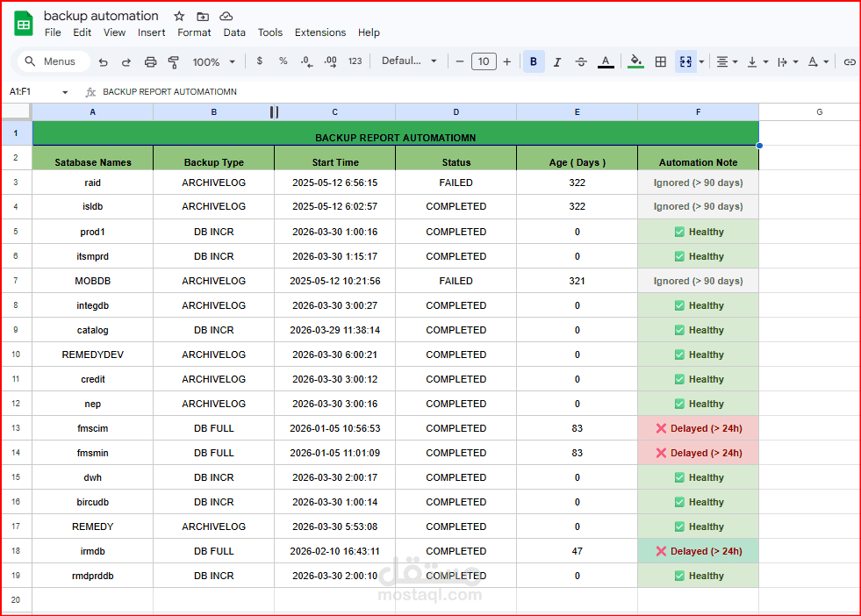The width and height of the screenshot is (861, 616).
Task: Open the Extensions menu
Action: click(319, 32)
